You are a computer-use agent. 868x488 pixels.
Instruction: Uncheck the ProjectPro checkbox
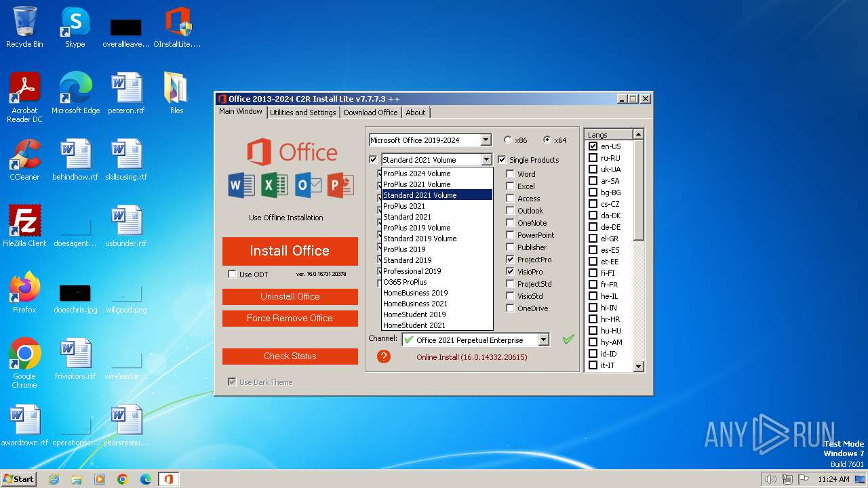(510, 260)
